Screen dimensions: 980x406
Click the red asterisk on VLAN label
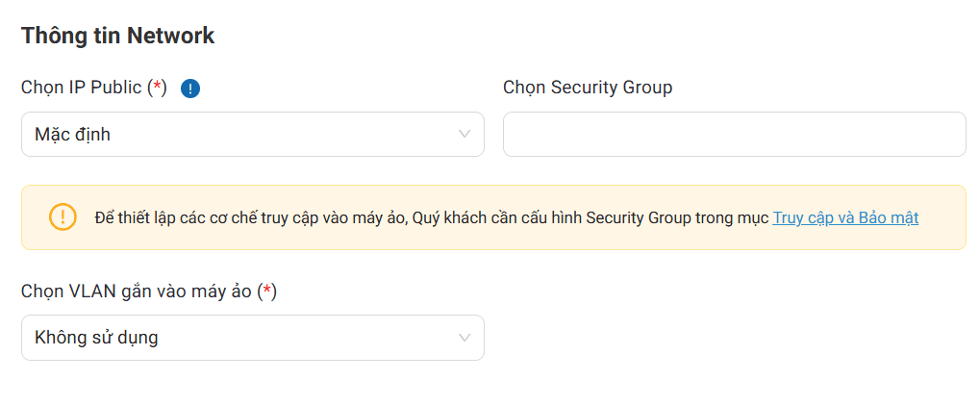(267, 292)
